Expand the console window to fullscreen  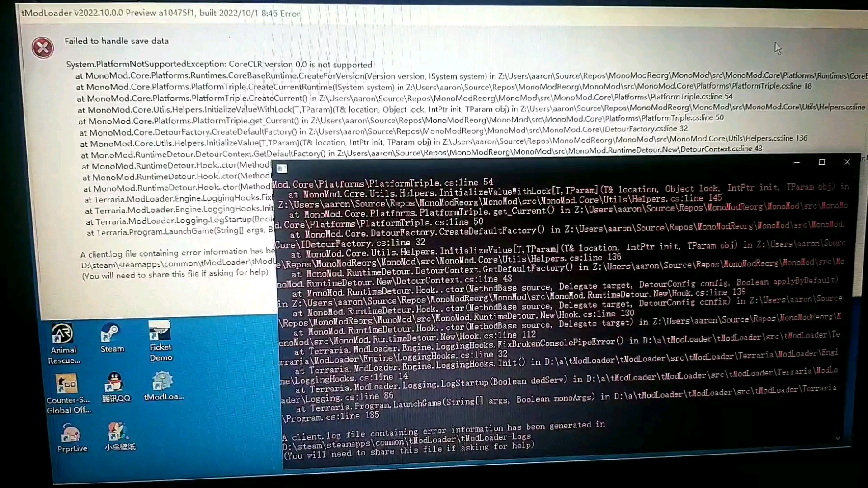click(x=821, y=162)
